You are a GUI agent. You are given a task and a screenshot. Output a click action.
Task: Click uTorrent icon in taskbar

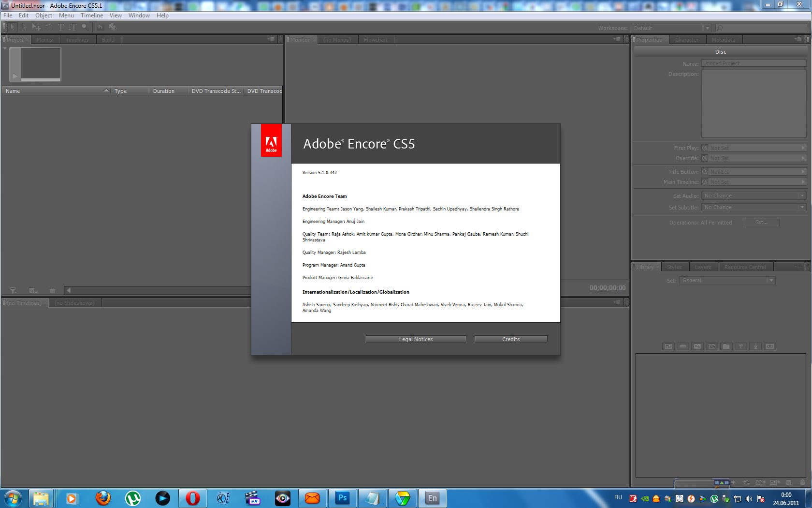pos(132,498)
